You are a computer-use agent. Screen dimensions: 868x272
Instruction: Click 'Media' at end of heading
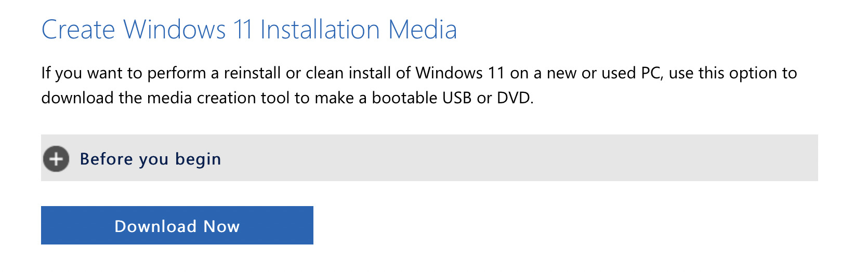(x=423, y=30)
